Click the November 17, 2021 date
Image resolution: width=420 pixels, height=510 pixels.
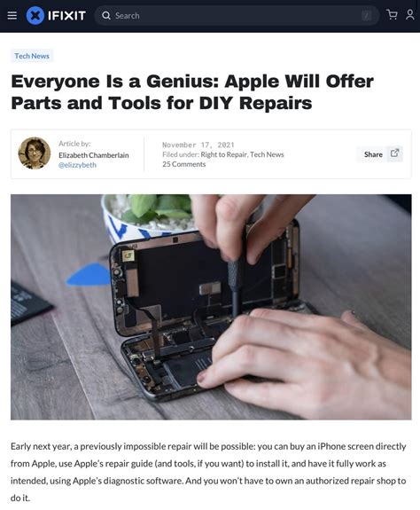tap(198, 145)
